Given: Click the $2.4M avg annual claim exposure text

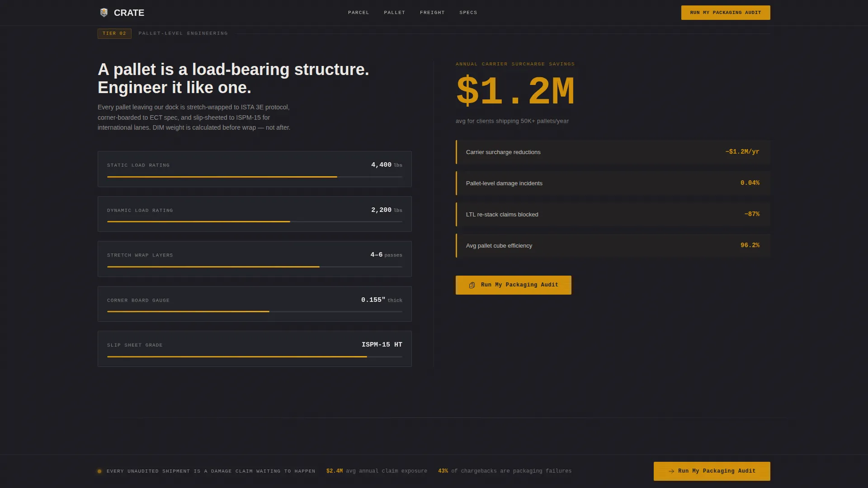Looking at the screenshot, I should click(x=377, y=471).
